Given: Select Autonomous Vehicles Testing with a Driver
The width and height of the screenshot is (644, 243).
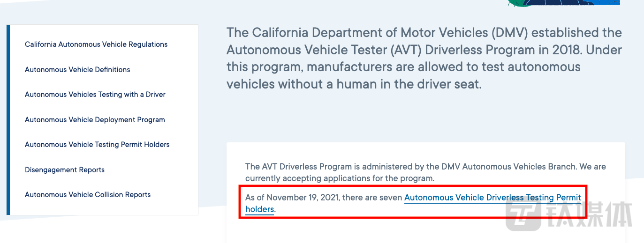Looking at the screenshot, I should (95, 95).
